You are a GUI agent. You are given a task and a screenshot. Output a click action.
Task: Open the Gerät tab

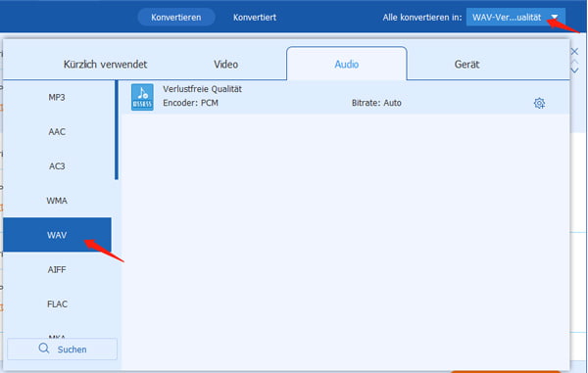(x=466, y=64)
